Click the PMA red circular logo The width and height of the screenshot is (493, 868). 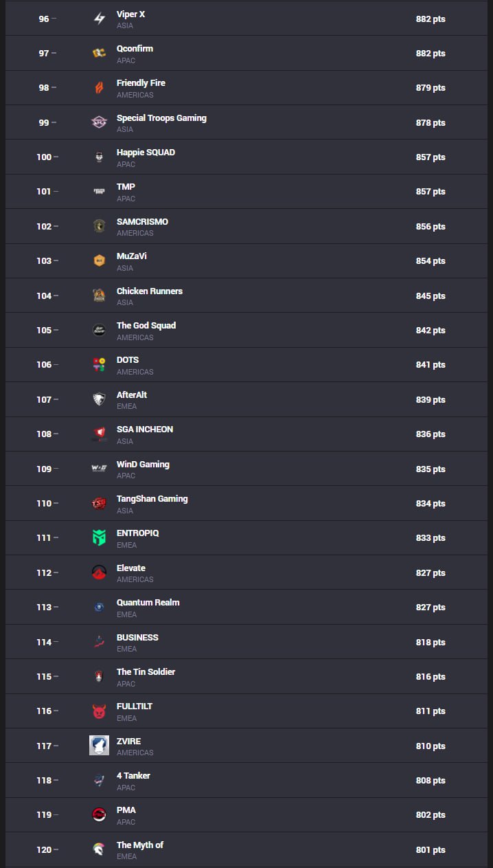pos(99,814)
